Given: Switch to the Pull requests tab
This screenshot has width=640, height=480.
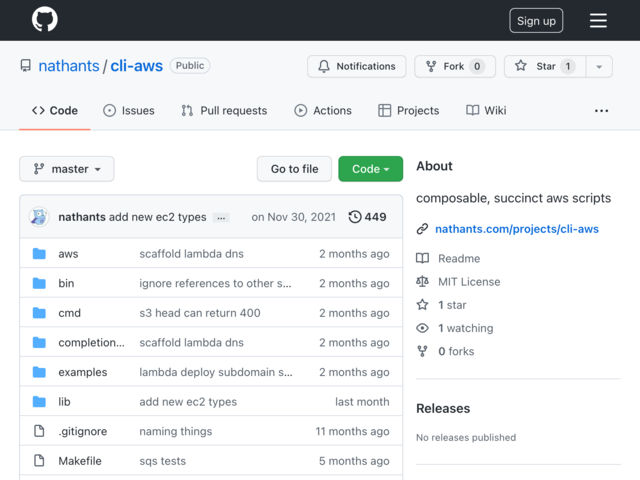Looking at the screenshot, I should tap(224, 111).
